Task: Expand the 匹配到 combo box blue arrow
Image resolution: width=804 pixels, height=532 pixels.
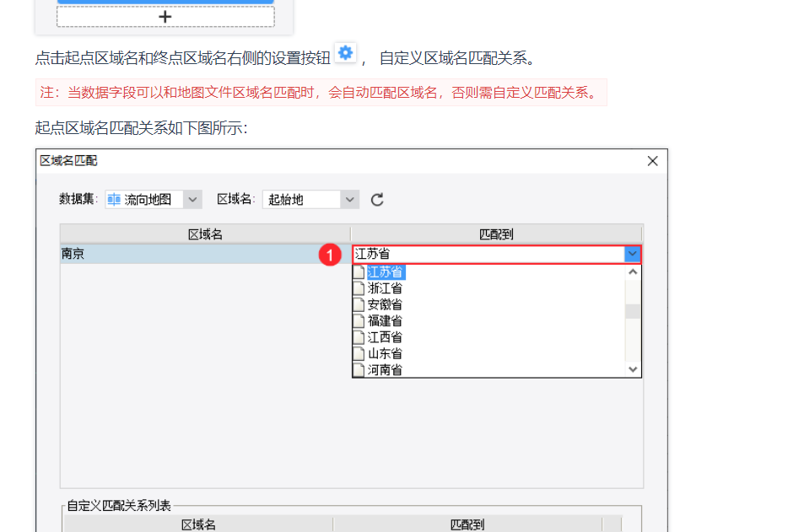Action: click(632, 254)
